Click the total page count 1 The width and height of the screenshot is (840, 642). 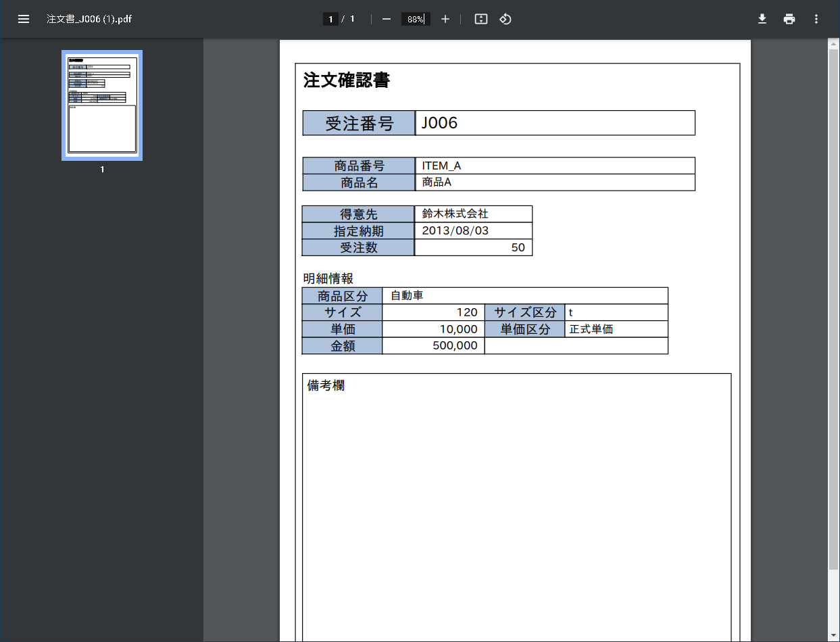click(352, 19)
